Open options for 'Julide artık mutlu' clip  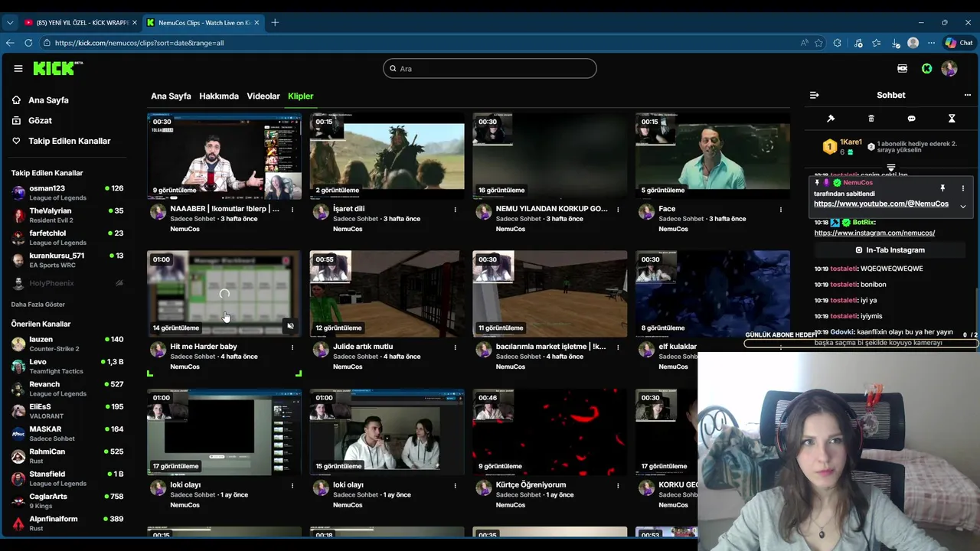[455, 347]
